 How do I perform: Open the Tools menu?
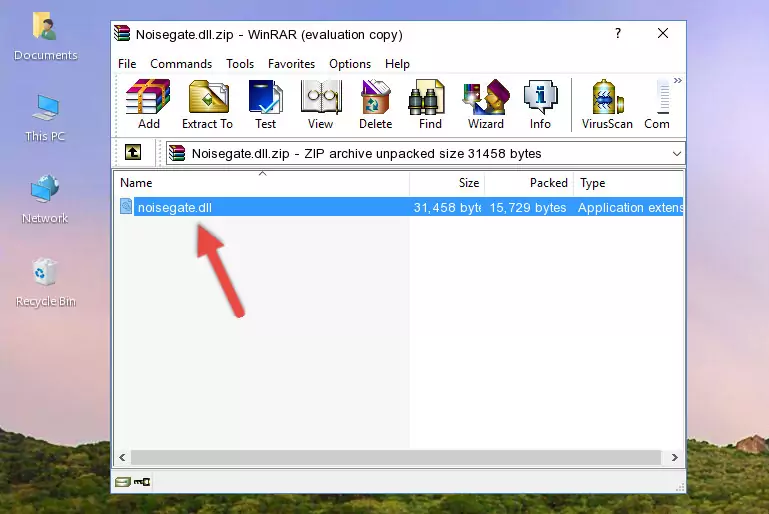pos(240,64)
